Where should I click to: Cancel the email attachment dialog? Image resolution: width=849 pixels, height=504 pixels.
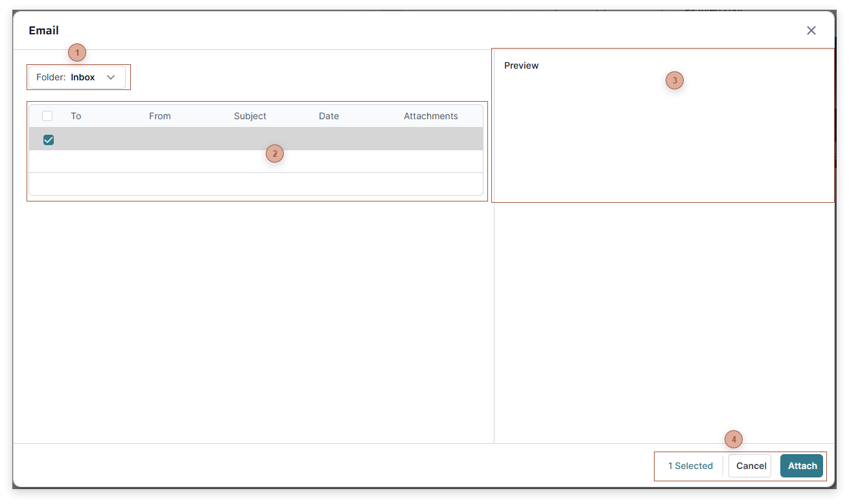click(x=750, y=466)
